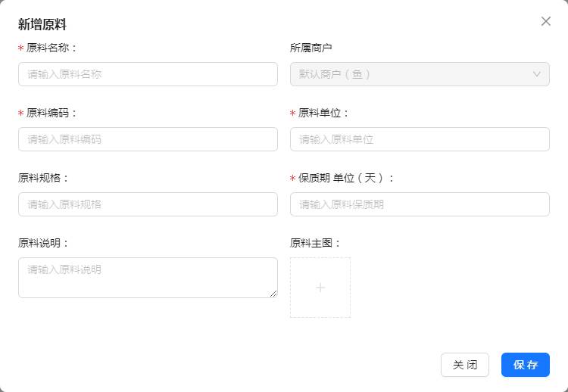
Task: Focus the 原料规格 input field
Action: (x=148, y=204)
